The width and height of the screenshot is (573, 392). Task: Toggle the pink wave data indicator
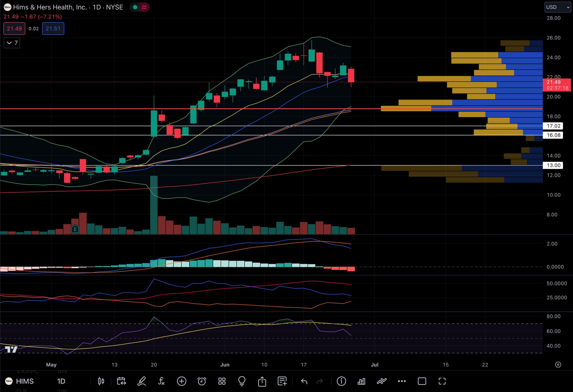pyautogui.click(x=144, y=7)
